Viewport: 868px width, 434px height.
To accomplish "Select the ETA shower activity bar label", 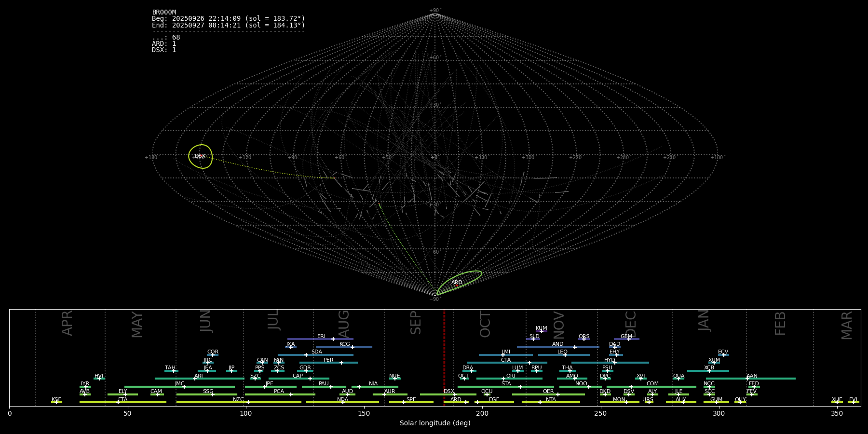I will click(123, 400).
